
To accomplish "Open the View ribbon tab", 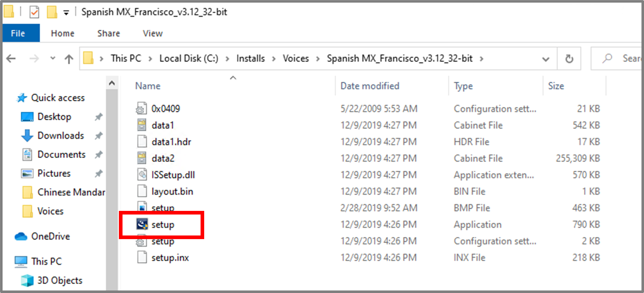I will (153, 33).
